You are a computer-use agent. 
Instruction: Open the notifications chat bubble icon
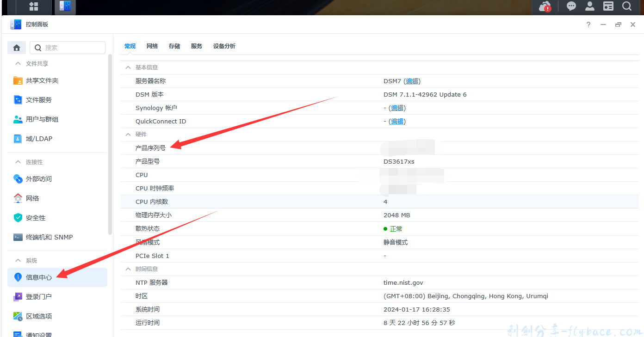pyautogui.click(x=572, y=6)
